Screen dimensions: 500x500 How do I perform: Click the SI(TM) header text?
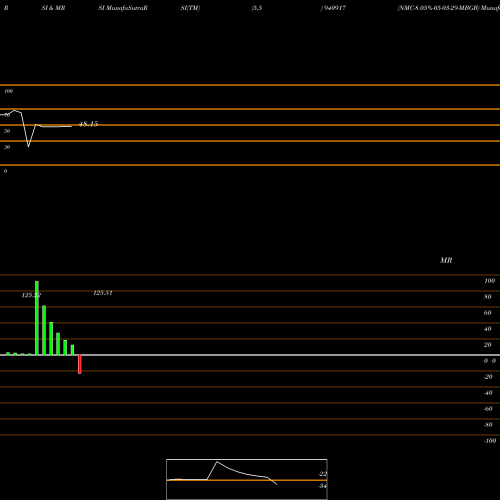[190, 8]
